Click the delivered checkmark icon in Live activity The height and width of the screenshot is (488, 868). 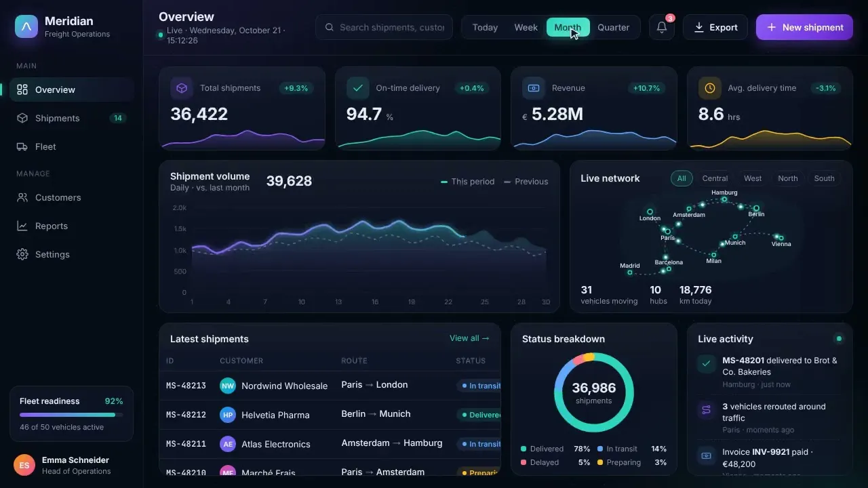[x=707, y=364]
